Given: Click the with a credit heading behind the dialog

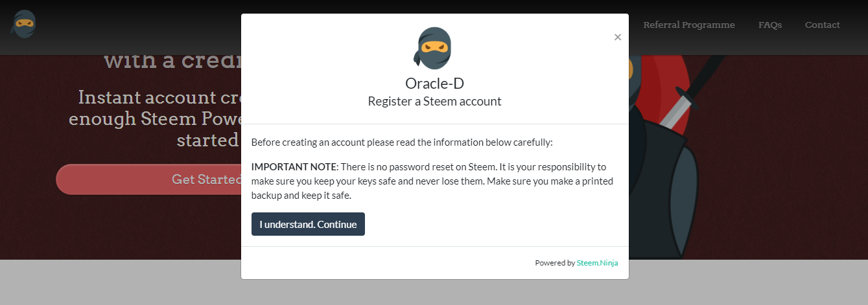Looking at the screenshot, I should (172, 60).
